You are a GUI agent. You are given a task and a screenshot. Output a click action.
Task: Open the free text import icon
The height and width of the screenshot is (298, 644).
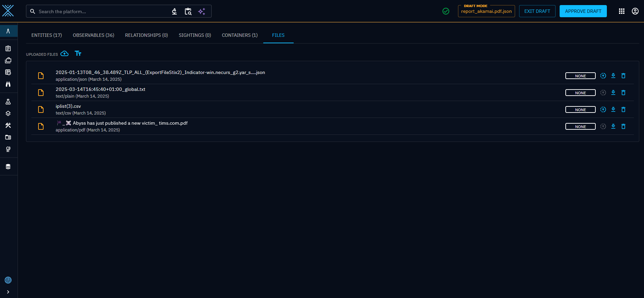(x=78, y=54)
